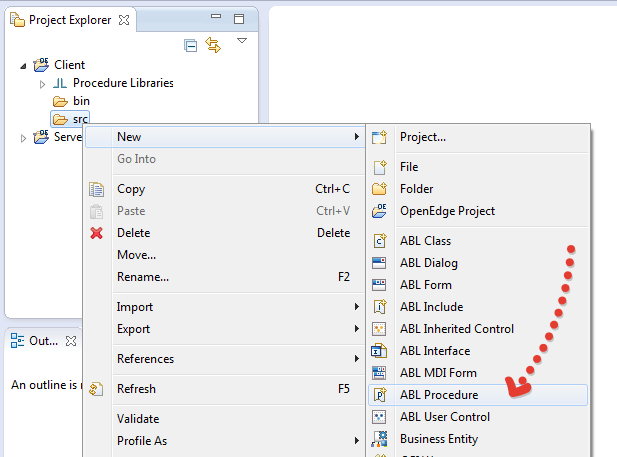Click the OpenEdge Project icon

(x=379, y=211)
